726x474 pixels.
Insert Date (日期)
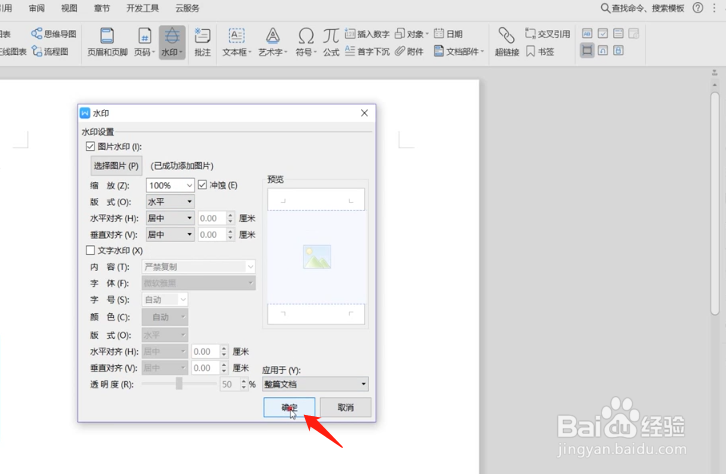click(448, 34)
